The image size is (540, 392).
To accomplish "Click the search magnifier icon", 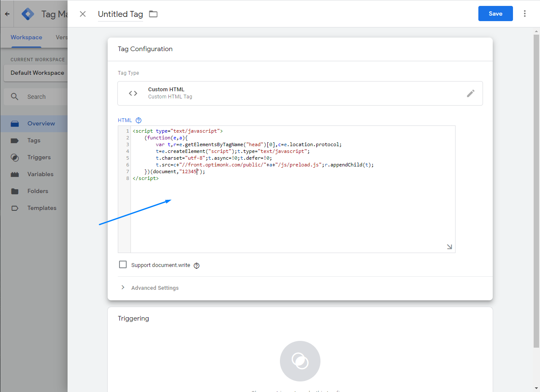I will click(15, 97).
